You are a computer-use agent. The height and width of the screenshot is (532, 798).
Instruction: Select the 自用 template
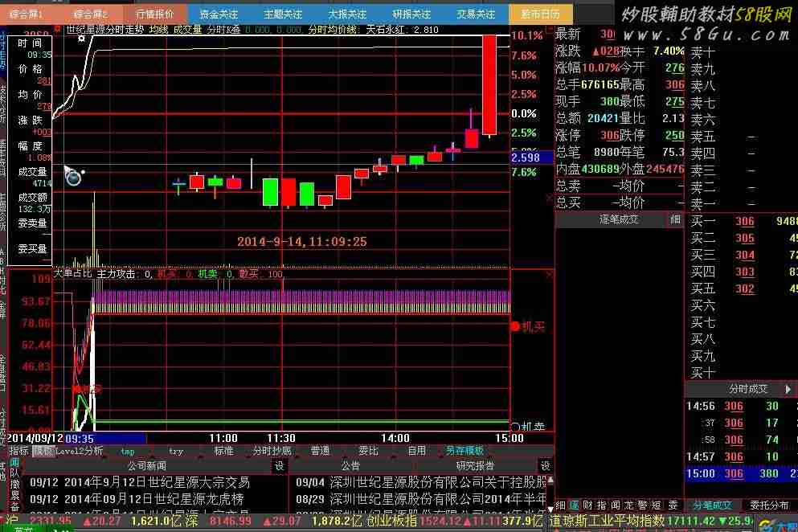[x=417, y=451]
